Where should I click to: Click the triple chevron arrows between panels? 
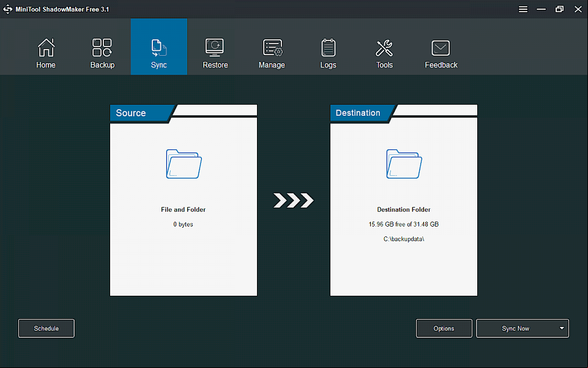pos(293,200)
